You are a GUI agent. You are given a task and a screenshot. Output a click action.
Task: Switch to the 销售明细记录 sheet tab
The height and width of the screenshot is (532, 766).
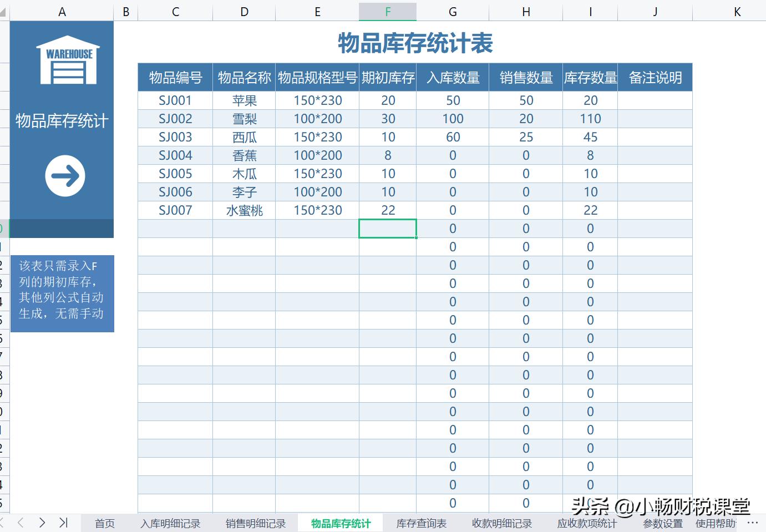pos(255,522)
